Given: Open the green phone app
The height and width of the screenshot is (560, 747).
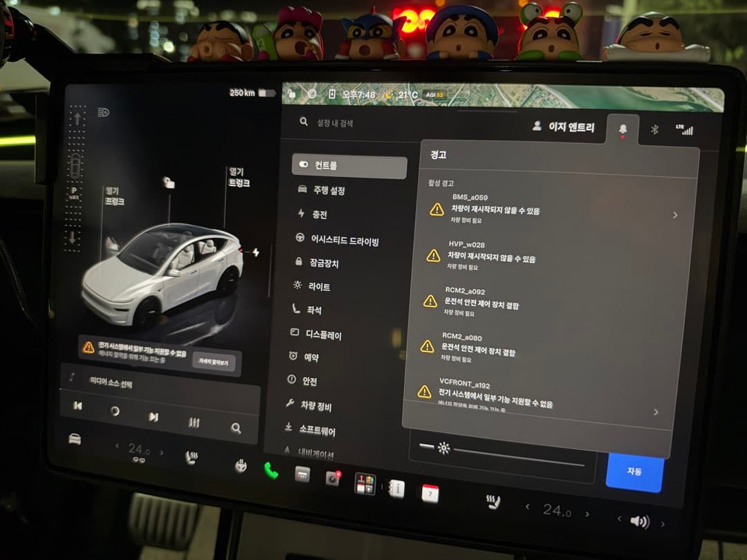Looking at the screenshot, I should [x=271, y=471].
